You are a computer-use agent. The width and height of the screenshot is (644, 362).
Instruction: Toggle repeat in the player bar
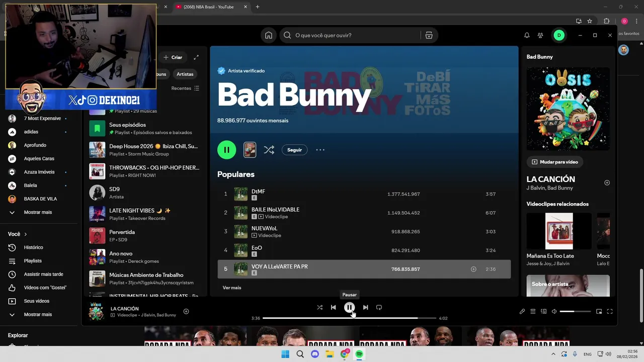379,307
